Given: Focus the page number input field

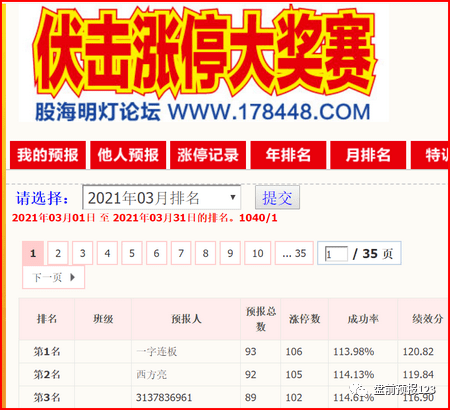Looking at the screenshot, I should (336, 254).
